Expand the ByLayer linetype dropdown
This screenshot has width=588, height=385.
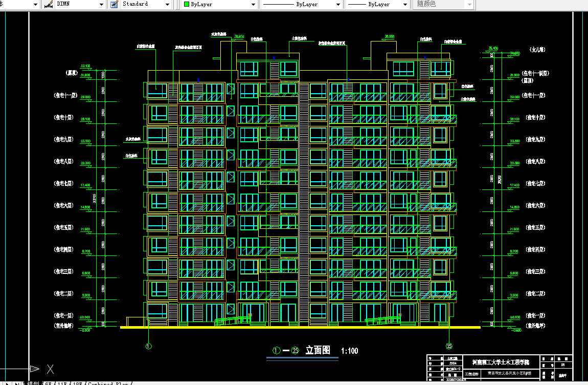[x=338, y=5]
